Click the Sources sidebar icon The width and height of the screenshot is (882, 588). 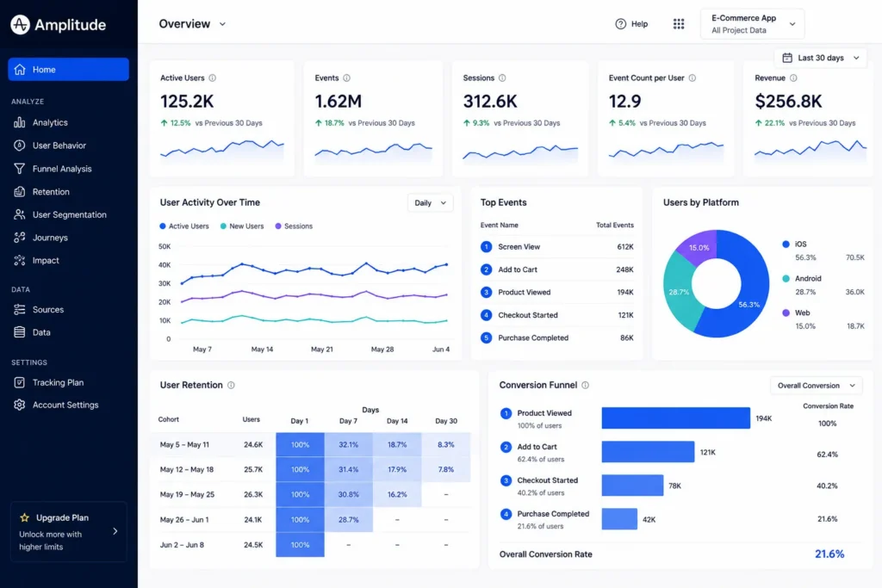coord(20,309)
